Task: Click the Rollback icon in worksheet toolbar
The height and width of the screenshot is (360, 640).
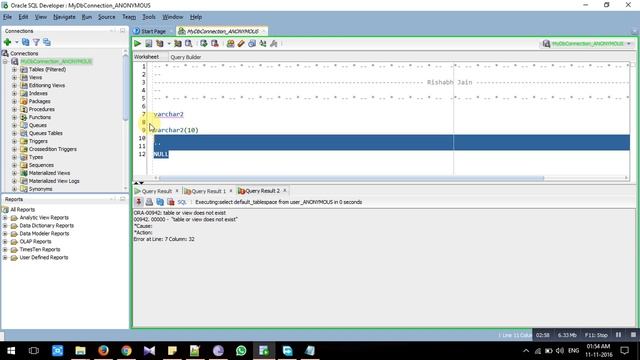Action: click(214, 43)
